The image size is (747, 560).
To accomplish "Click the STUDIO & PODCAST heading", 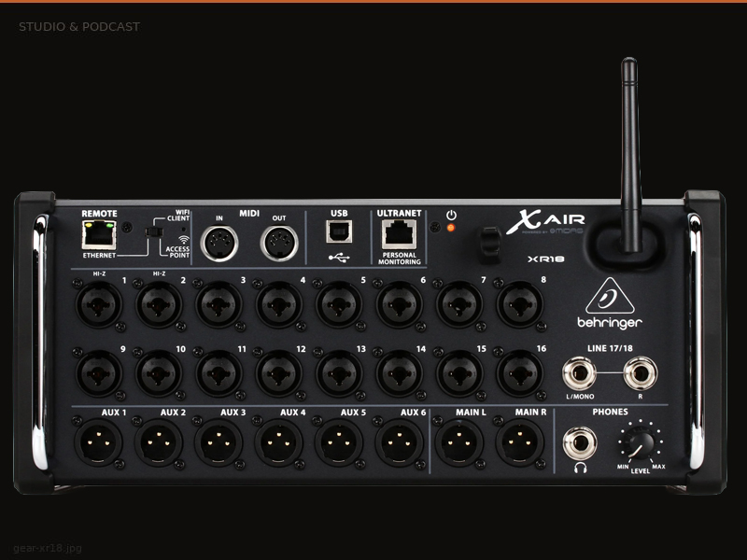I will pyautogui.click(x=79, y=27).
